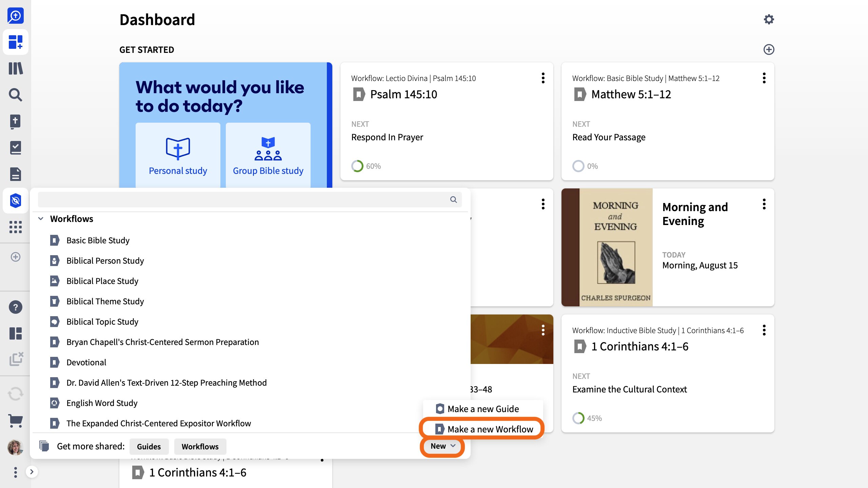Screen dimensions: 868x488
Task: Click the add shortcut plus icon in sidebar
Action: point(16,257)
